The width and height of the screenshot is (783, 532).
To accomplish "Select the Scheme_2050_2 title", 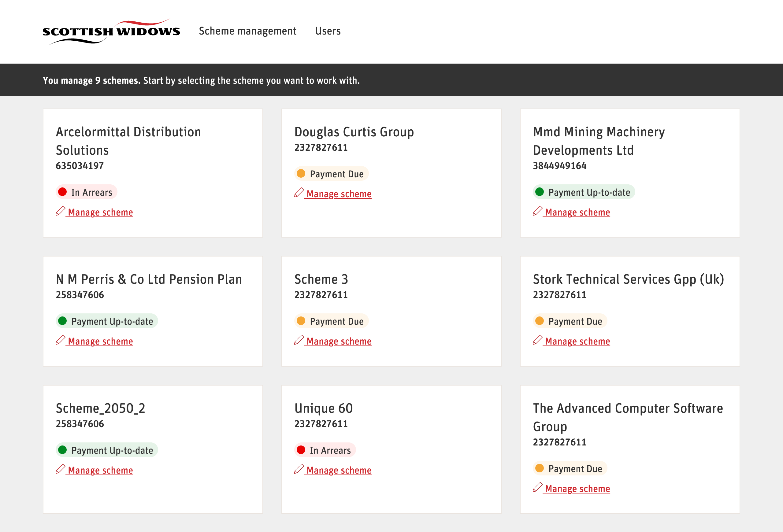I will (x=100, y=408).
